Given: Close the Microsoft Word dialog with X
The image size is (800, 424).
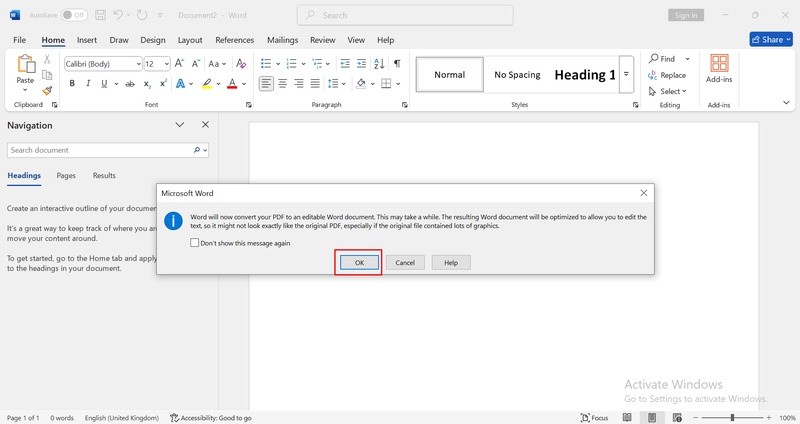Looking at the screenshot, I should pos(643,193).
